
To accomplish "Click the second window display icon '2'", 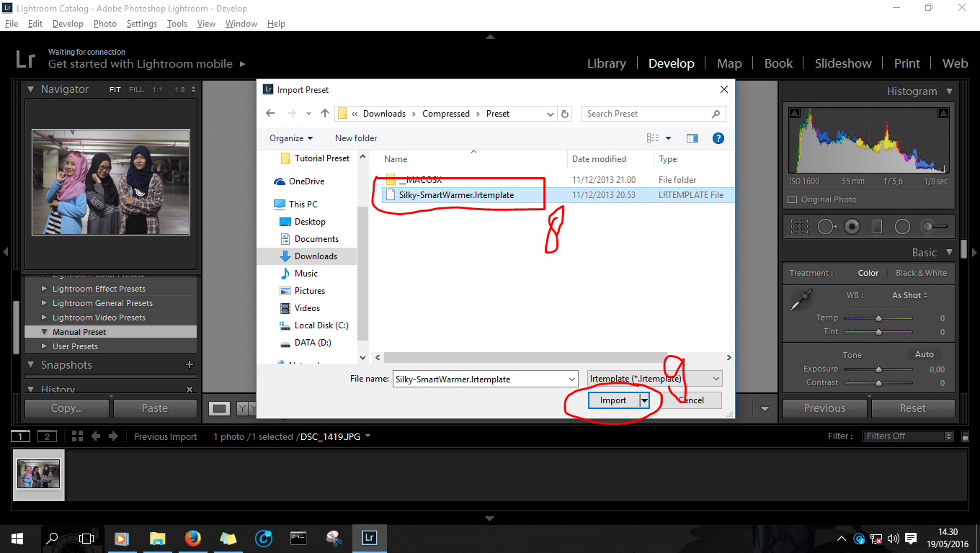I will click(47, 436).
